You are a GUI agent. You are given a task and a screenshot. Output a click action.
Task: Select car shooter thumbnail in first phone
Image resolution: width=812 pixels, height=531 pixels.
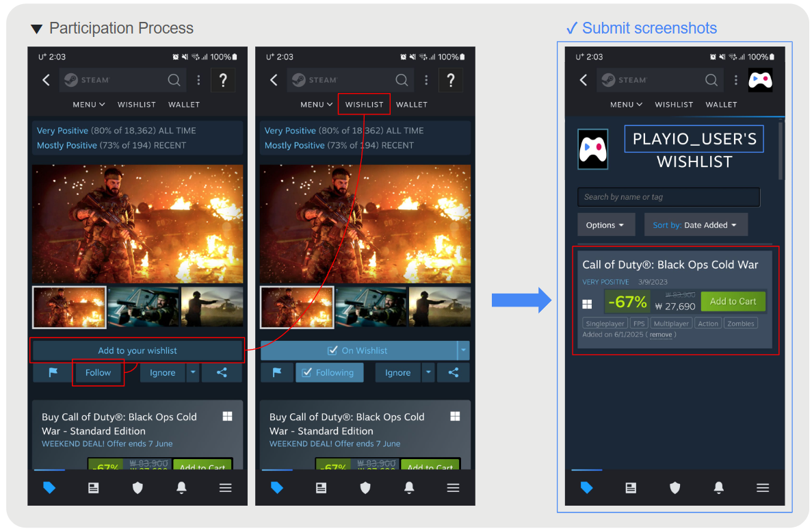coord(143,307)
